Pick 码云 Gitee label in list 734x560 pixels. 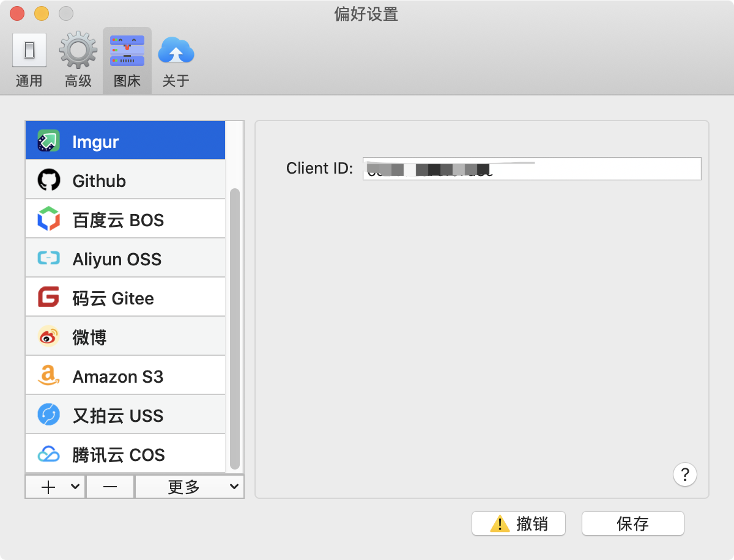(113, 298)
